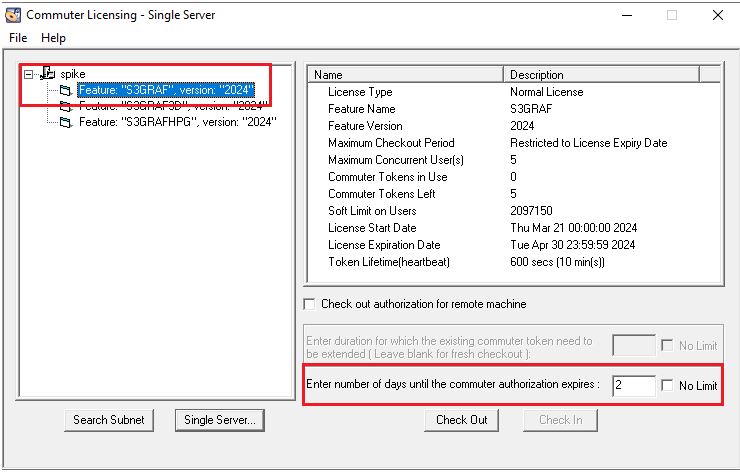This screenshot has height=472, width=740.
Task: Click the Check Out button
Action: click(462, 420)
